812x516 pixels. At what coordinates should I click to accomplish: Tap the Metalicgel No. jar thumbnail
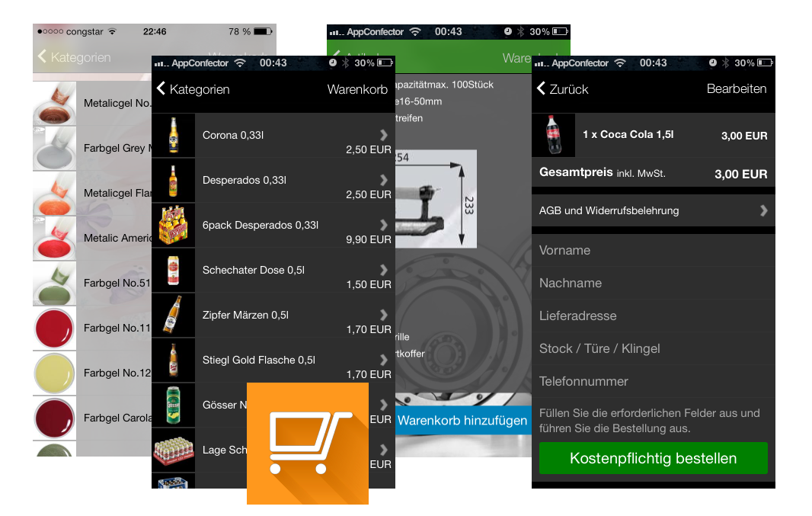54,103
